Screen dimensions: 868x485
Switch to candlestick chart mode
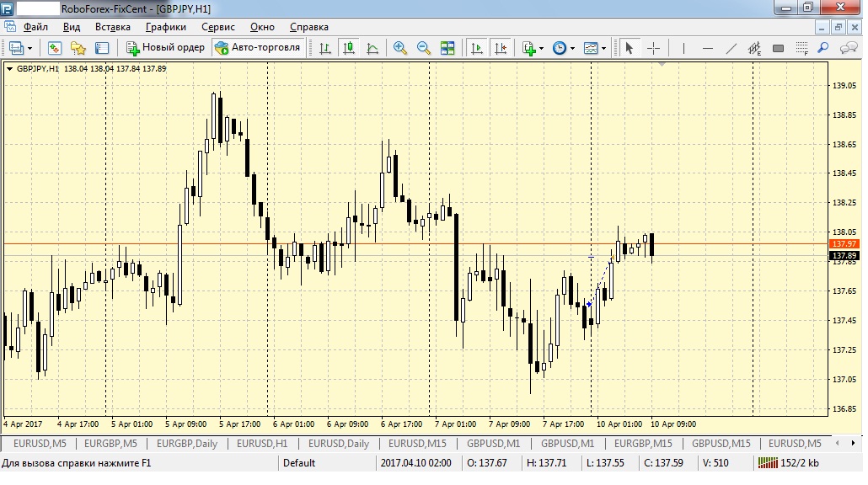[349, 48]
